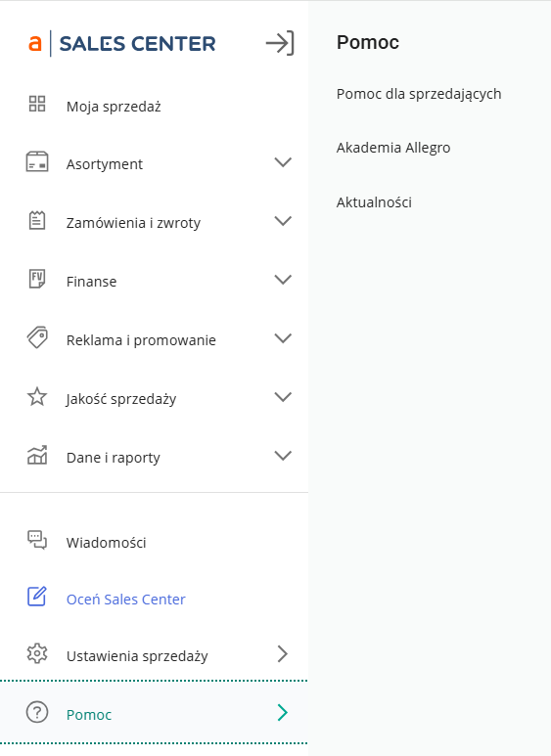Click the collapse sidebar arrow icon
This screenshot has width=551, height=756.
pyautogui.click(x=280, y=43)
